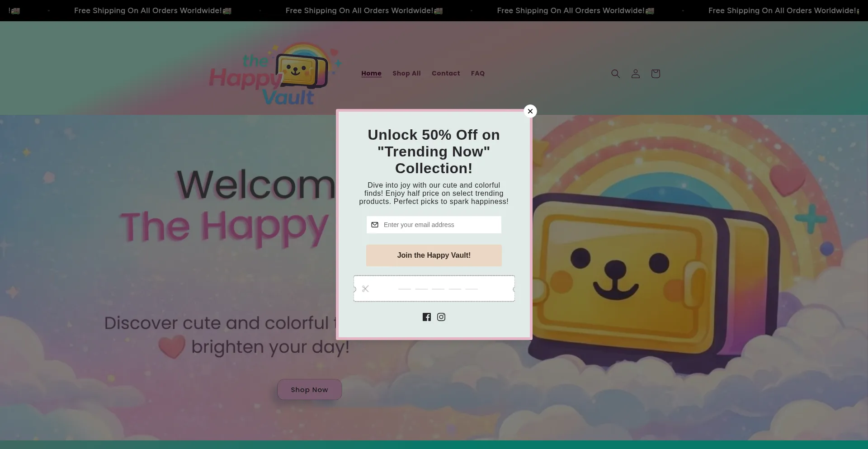Image resolution: width=868 pixels, height=449 pixels.
Task: Visit the Facebook page icon
Action: coord(427,317)
